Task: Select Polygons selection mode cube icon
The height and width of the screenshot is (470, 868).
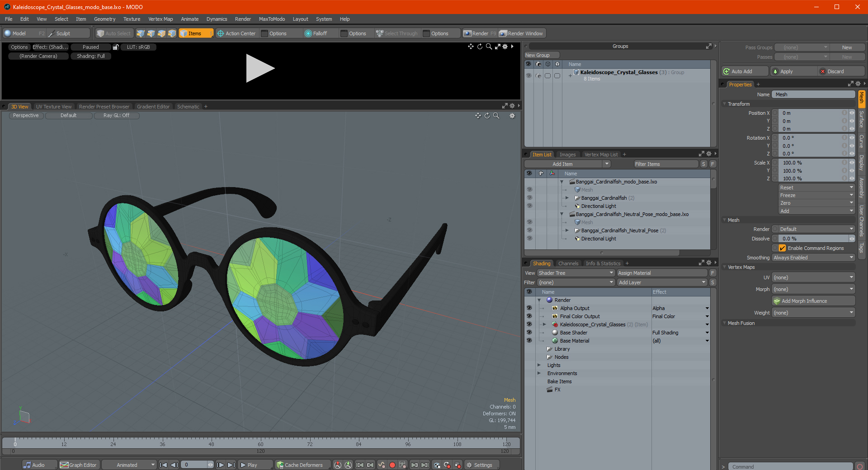Action: click(161, 33)
